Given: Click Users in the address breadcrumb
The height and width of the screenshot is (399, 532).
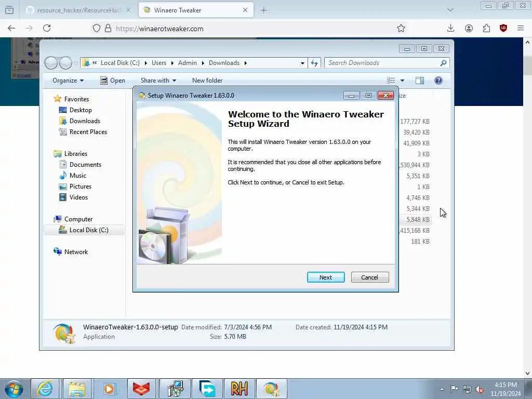Looking at the screenshot, I should (x=159, y=63).
